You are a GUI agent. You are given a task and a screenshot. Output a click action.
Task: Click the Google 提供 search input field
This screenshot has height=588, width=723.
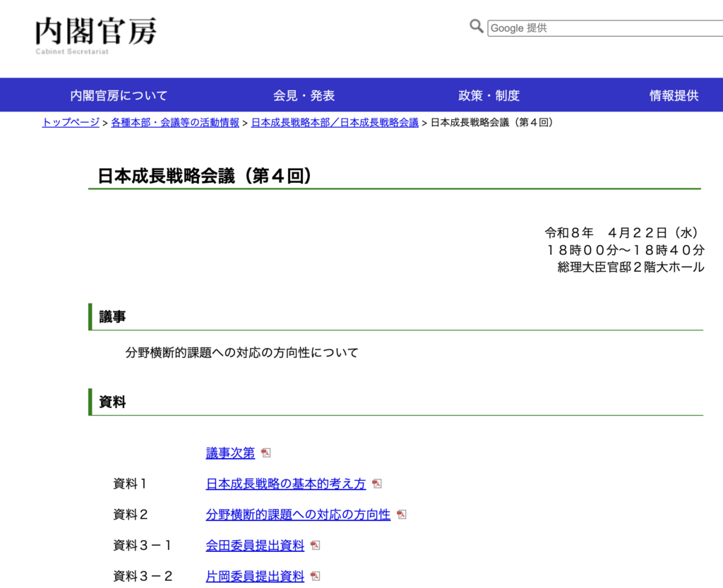coord(604,28)
